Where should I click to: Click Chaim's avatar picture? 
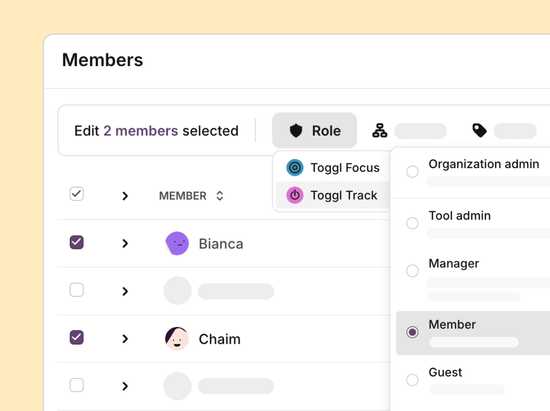(x=176, y=338)
